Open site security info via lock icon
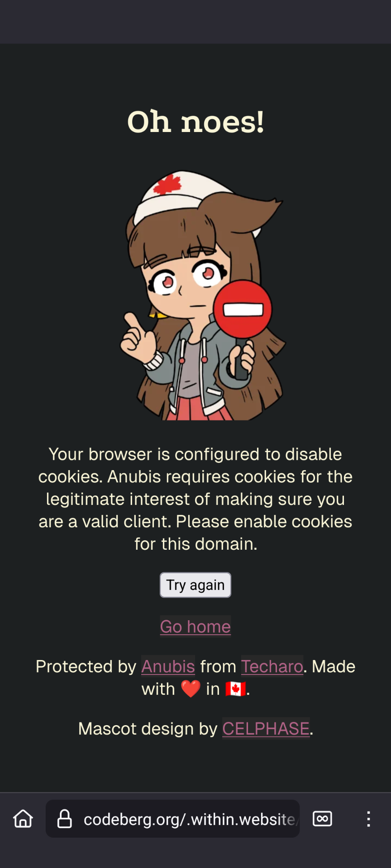 (x=64, y=819)
